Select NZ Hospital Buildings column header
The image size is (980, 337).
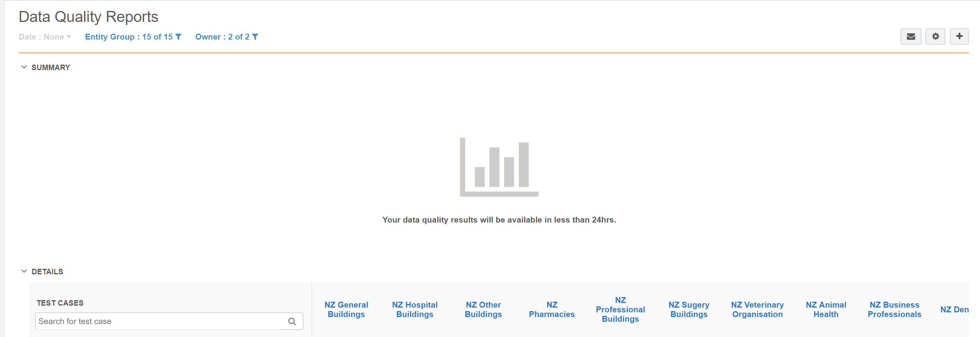click(x=415, y=310)
